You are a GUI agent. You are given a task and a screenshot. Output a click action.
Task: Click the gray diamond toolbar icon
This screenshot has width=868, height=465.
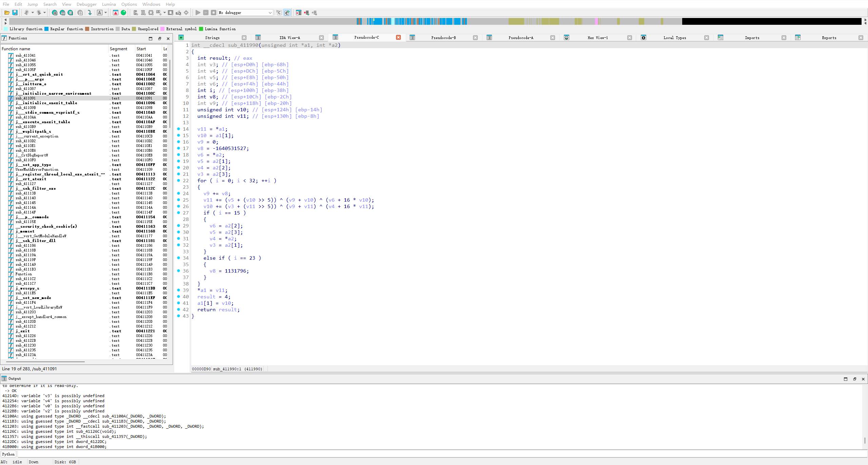pyautogui.click(x=186, y=13)
